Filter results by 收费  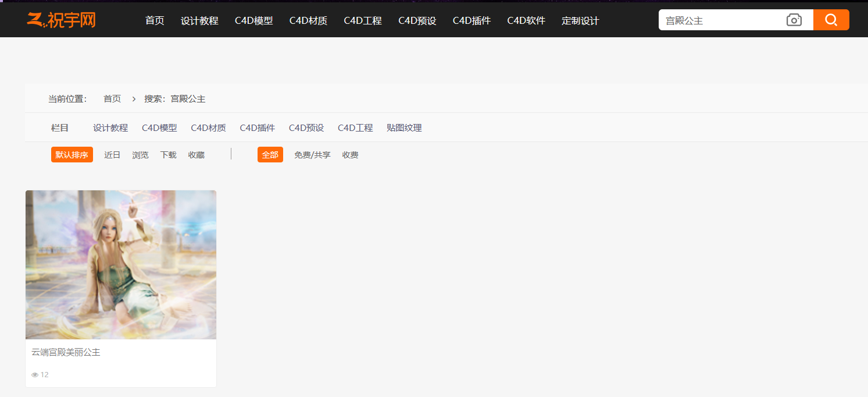click(x=350, y=155)
